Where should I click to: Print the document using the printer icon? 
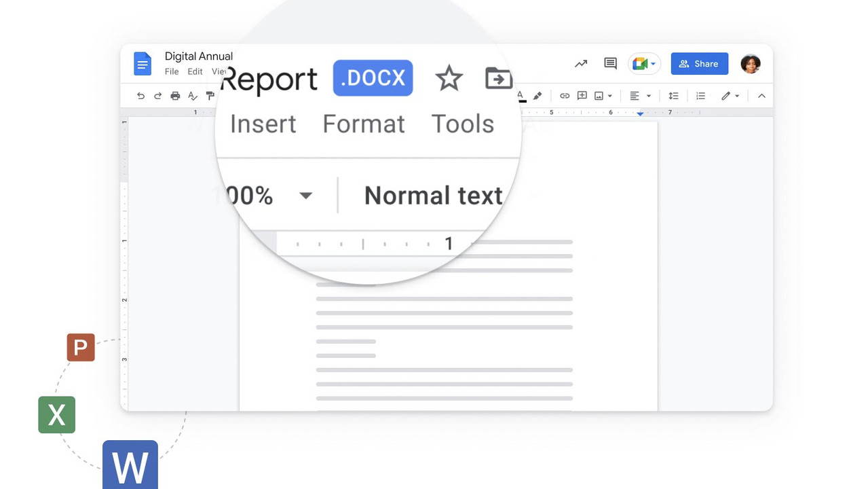pos(176,96)
